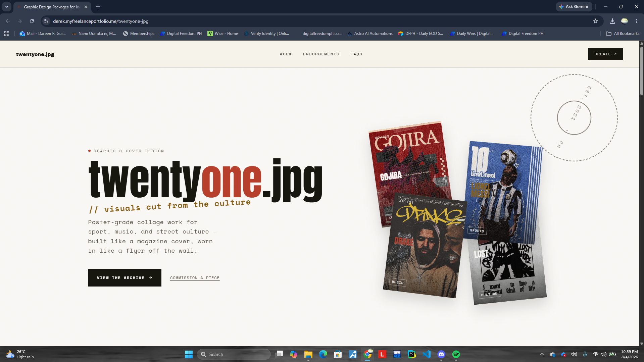Open File Explorer from the taskbar
Viewport: 644px width, 362px height.
[x=308, y=354]
